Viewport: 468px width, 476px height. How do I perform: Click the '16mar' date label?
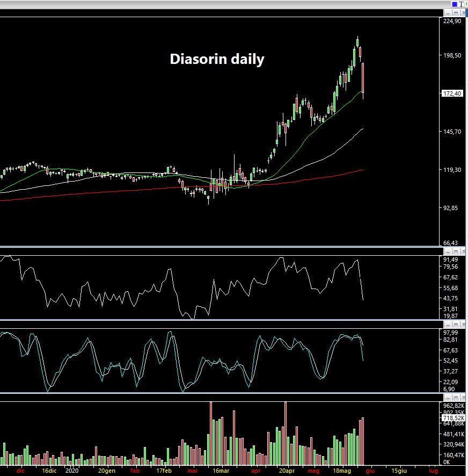[x=221, y=471]
